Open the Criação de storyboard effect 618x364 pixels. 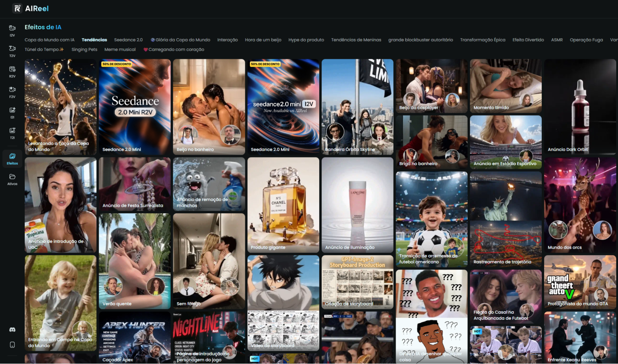tap(357, 282)
